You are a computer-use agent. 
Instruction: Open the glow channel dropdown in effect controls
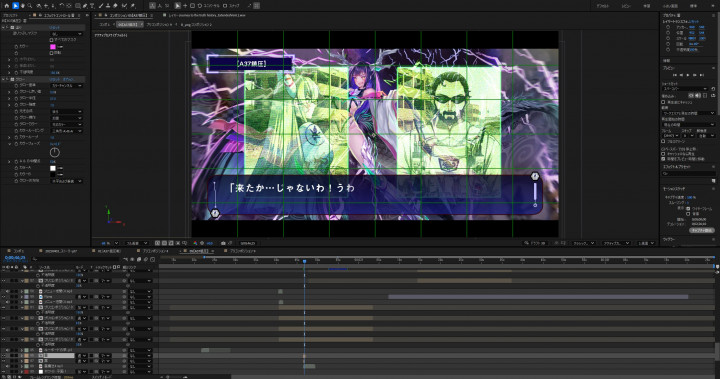67,85
